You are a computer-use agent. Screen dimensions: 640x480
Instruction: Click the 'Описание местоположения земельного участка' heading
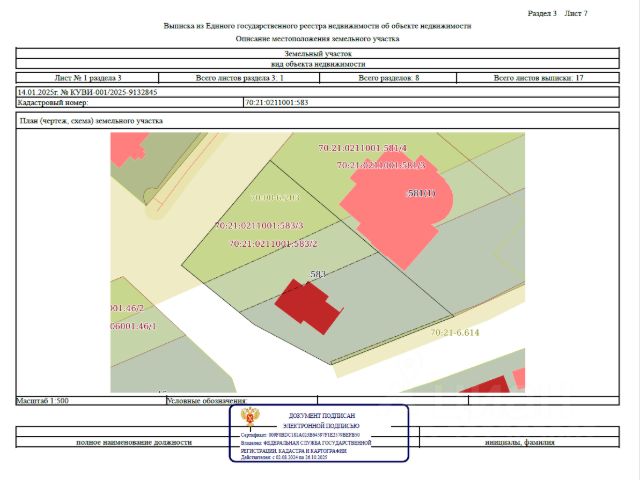317,39
